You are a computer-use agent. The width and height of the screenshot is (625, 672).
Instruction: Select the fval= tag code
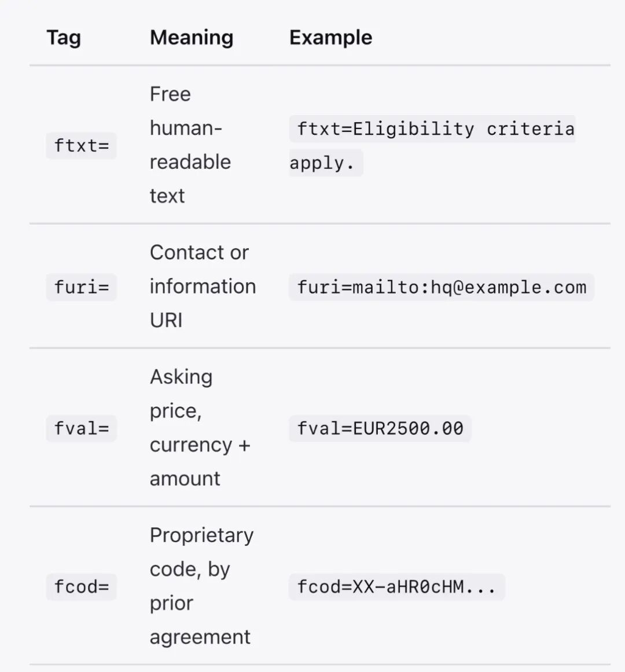pyautogui.click(x=82, y=428)
